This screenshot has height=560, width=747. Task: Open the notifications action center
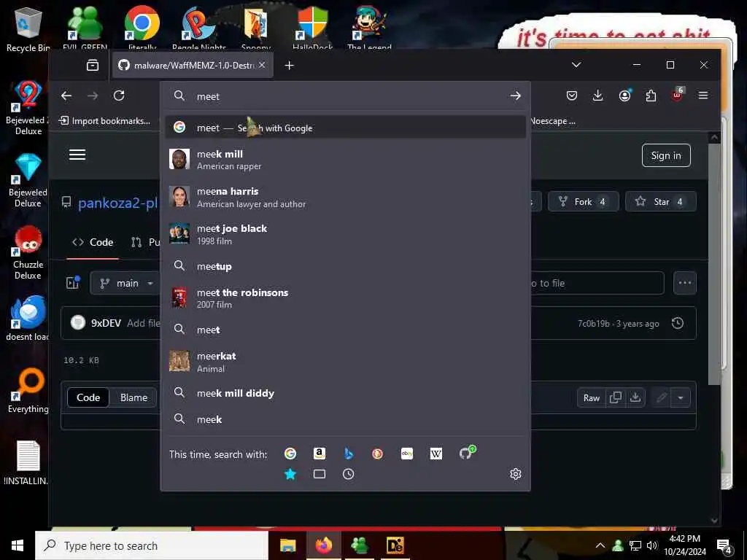coord(724,546)
